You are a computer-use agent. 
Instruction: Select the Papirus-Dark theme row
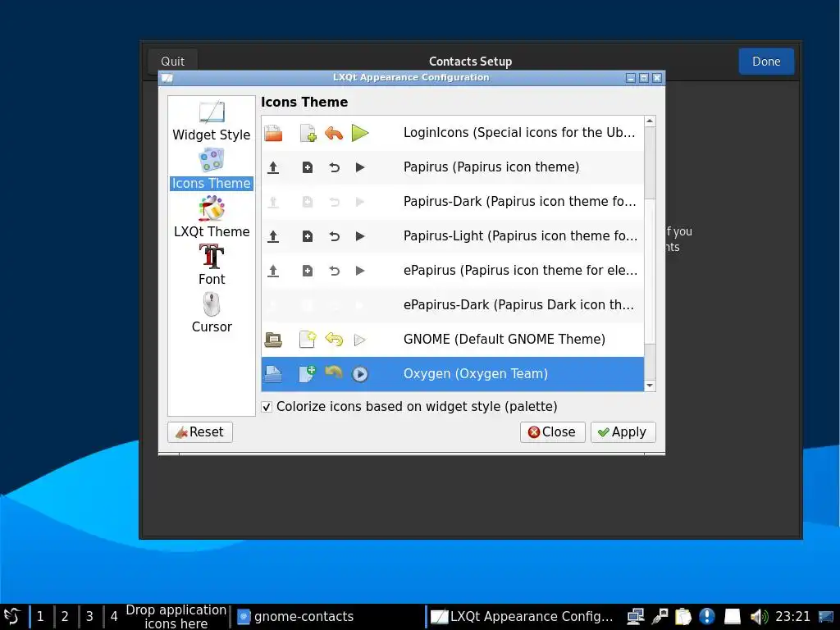click(x=452, y=202)
